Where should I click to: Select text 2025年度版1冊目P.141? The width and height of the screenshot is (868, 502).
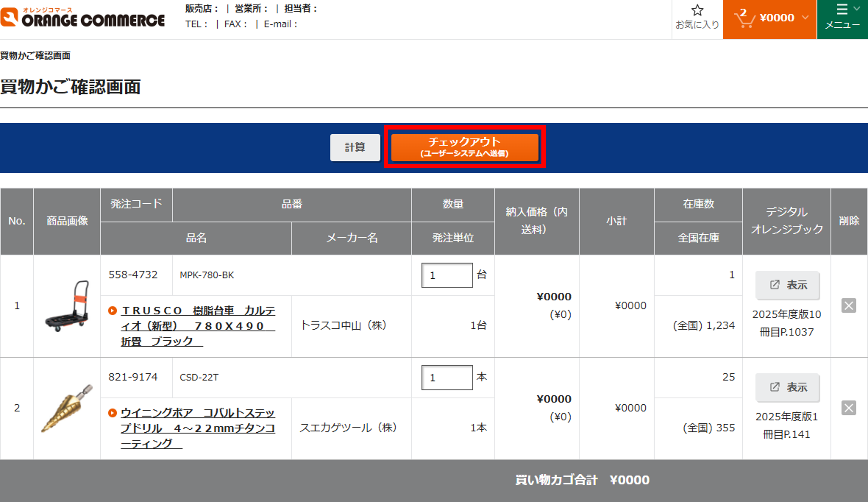pyautogui.click(x=787, y=426)
